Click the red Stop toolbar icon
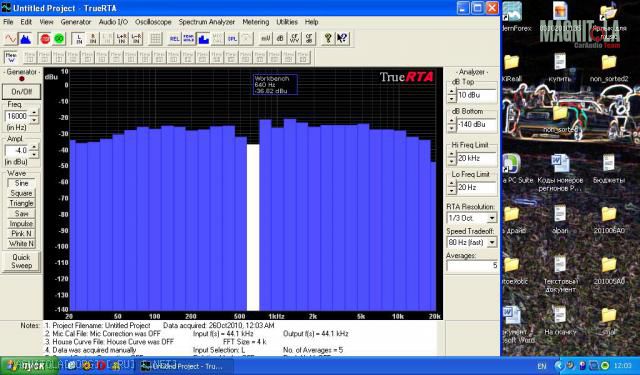The image size is (640, 375). [x=45, y=39]
